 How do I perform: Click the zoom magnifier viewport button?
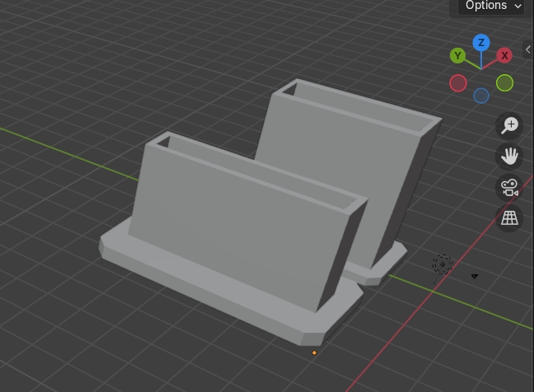pos(509,125)
